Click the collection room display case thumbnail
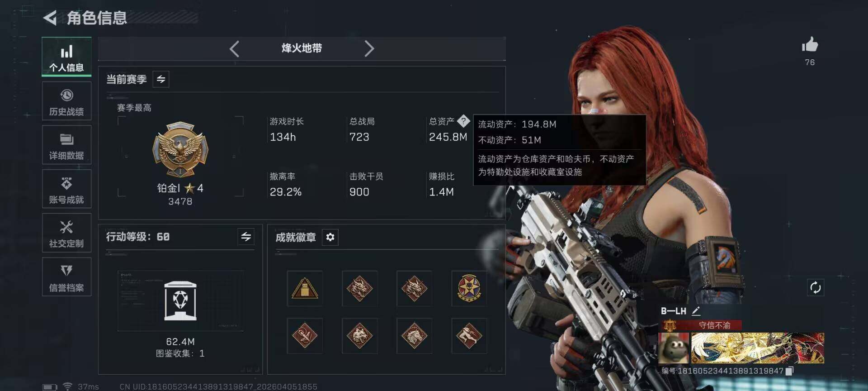Viewport: 868px width, 391px height. pyautogui.click(x=180, y=301)
